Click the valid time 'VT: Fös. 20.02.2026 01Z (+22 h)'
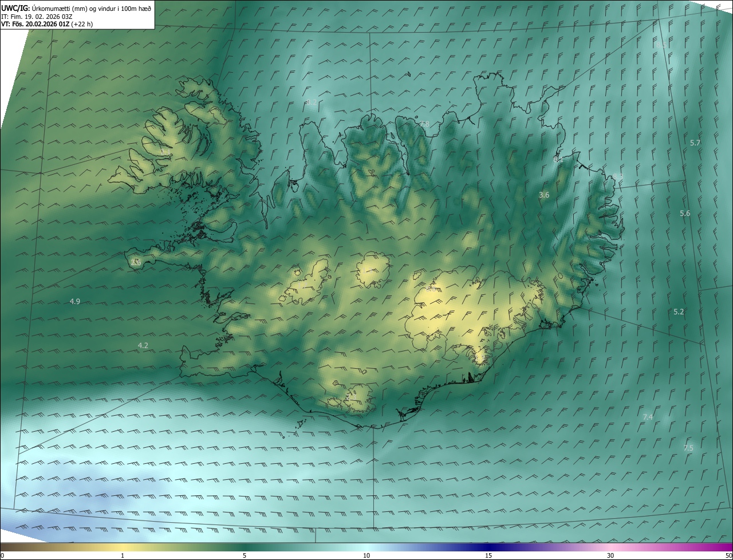This screenshot has width=733, height=560. tap(47, 24)
